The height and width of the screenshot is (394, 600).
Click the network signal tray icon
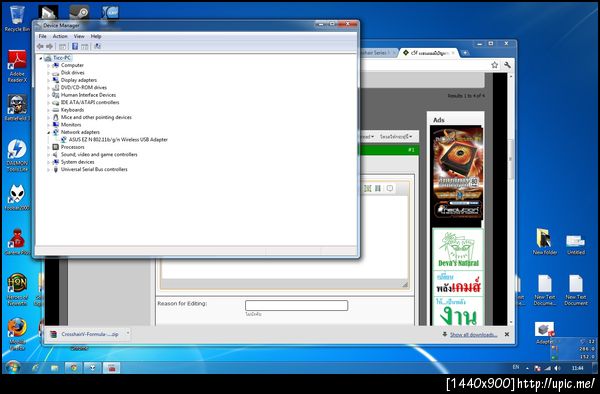click(x=548, y=368)
